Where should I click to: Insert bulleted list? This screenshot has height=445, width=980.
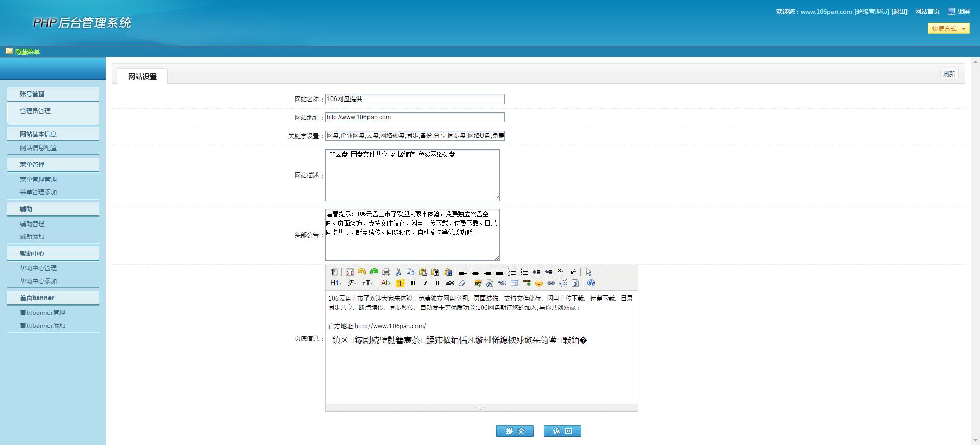[524, 272]
